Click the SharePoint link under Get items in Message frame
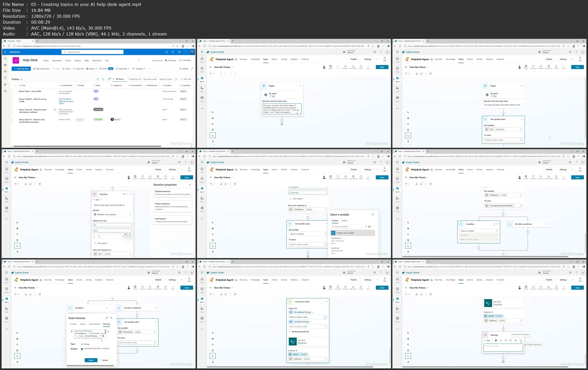The image size is (588, 370). click(x=497, y=304)
